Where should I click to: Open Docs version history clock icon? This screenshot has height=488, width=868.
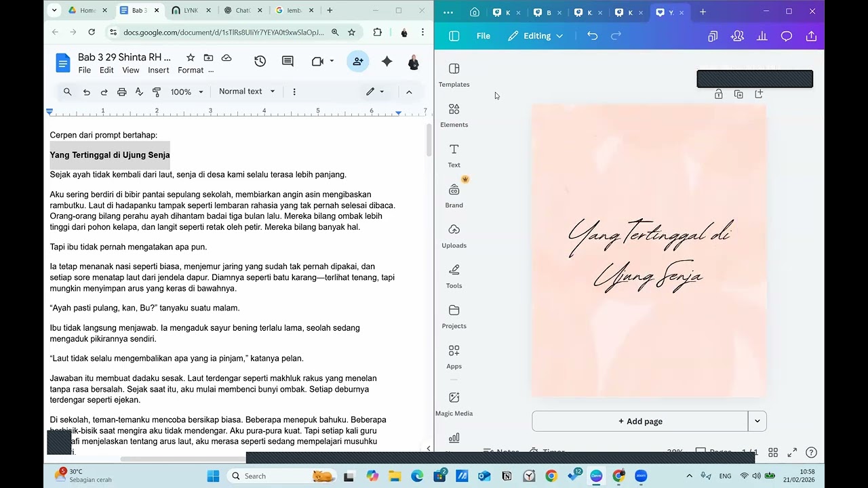point(260,62)
